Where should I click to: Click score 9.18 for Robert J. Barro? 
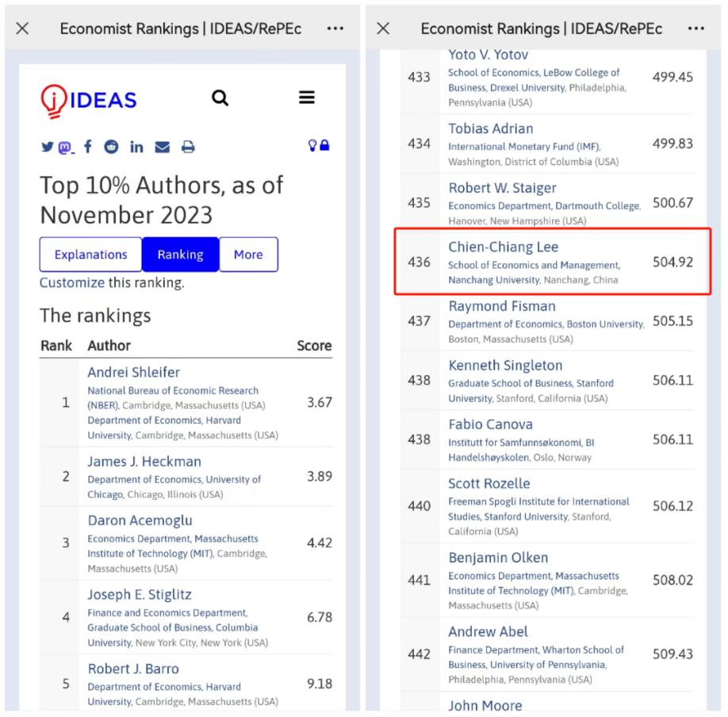320,684
